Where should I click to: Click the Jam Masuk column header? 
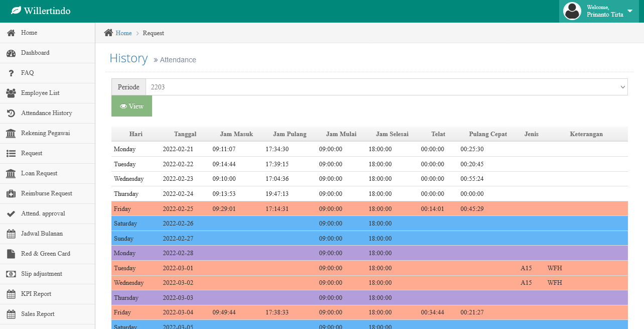pos(236,134)
